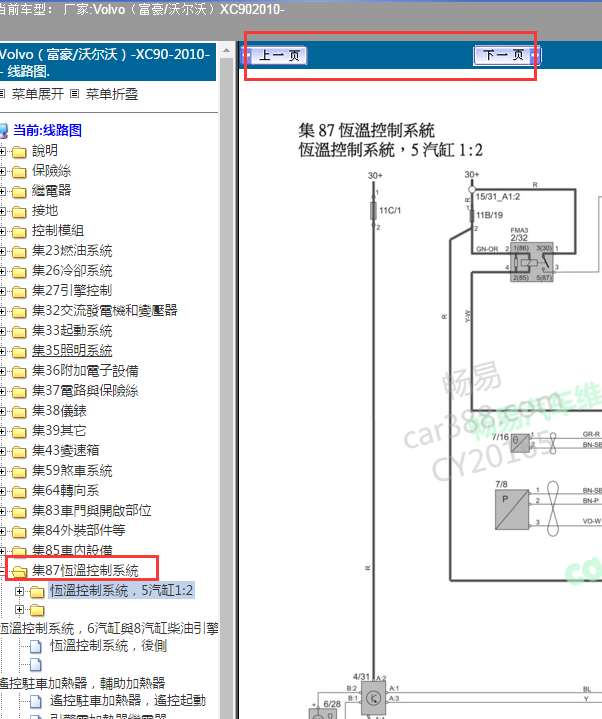
Task: Click the 菜单折叠 list icon
Action: [x=75, y=94]
